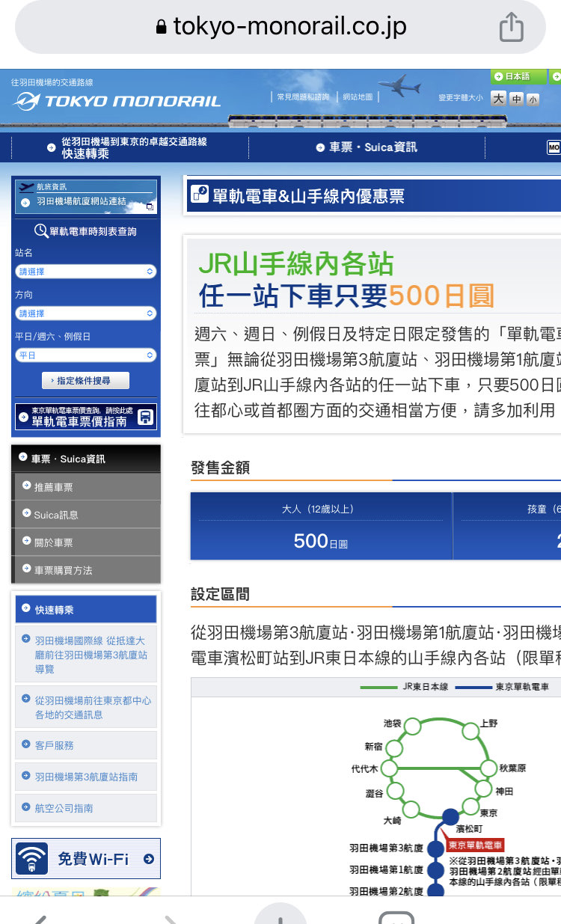
Task: Click the JR山手線內各站 promo banner
Action: tap(374, 335)
